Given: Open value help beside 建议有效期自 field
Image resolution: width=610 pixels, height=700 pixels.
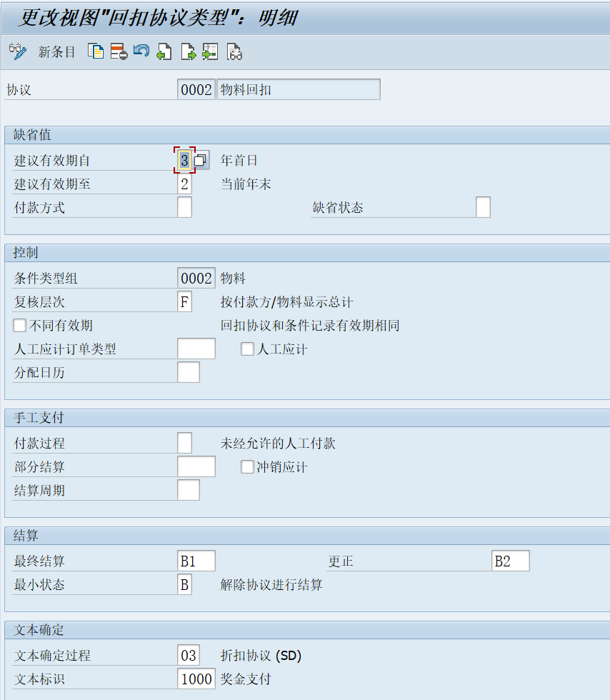Looking at the screenshot, I should 201,160.
